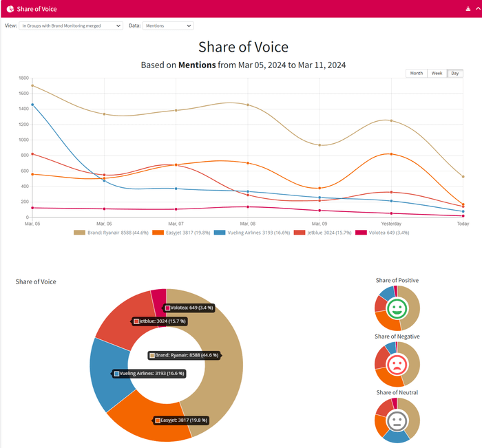Click the Mar, 07 axis label
This screenshot has width=482, height=448.
[x=176, y=224]
